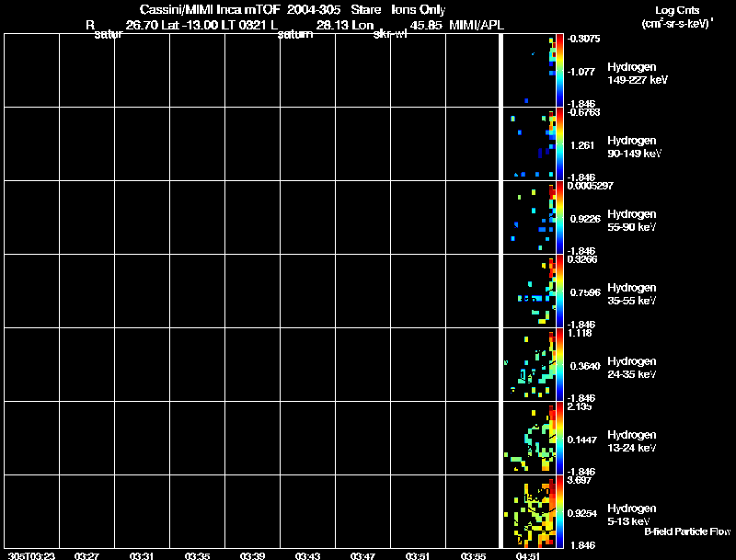The width and height of the screenshot is (736, 560).
Task: Click the 'MIMI/APL' header text
Action: [x=477, y=26]
